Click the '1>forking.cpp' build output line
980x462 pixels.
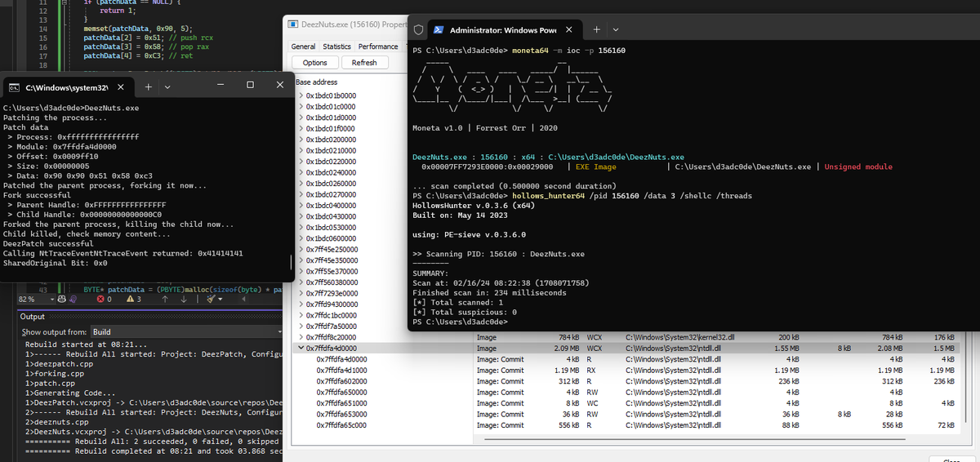tap(53, 375)
